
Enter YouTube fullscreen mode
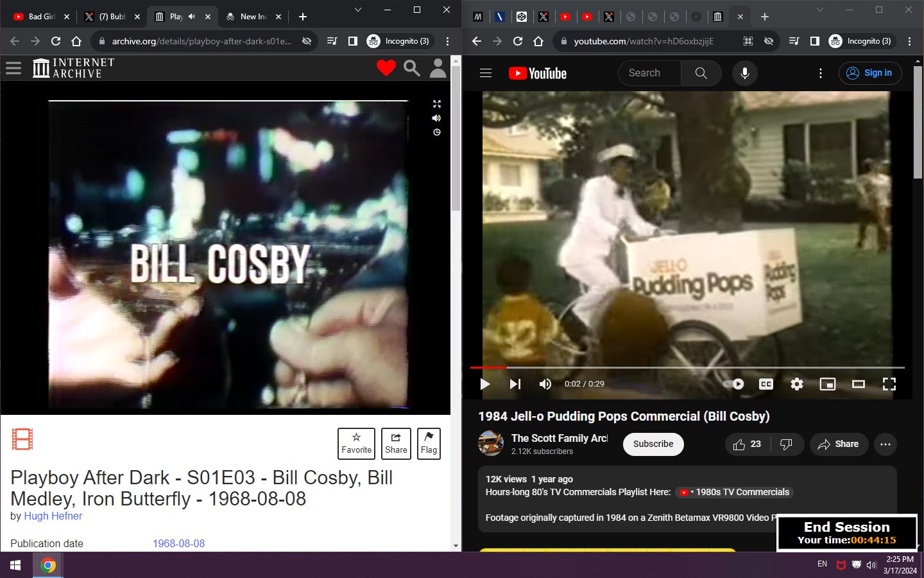coord(889,384)
